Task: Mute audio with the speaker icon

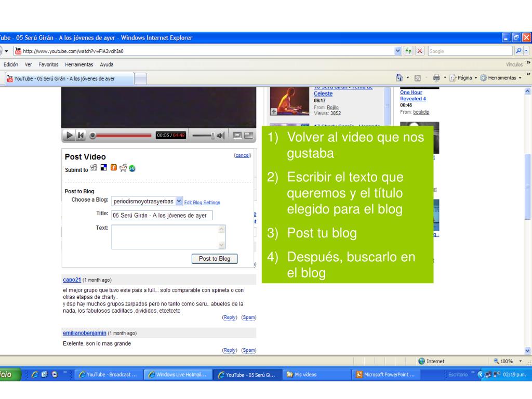Action: (x=221, y=136)
